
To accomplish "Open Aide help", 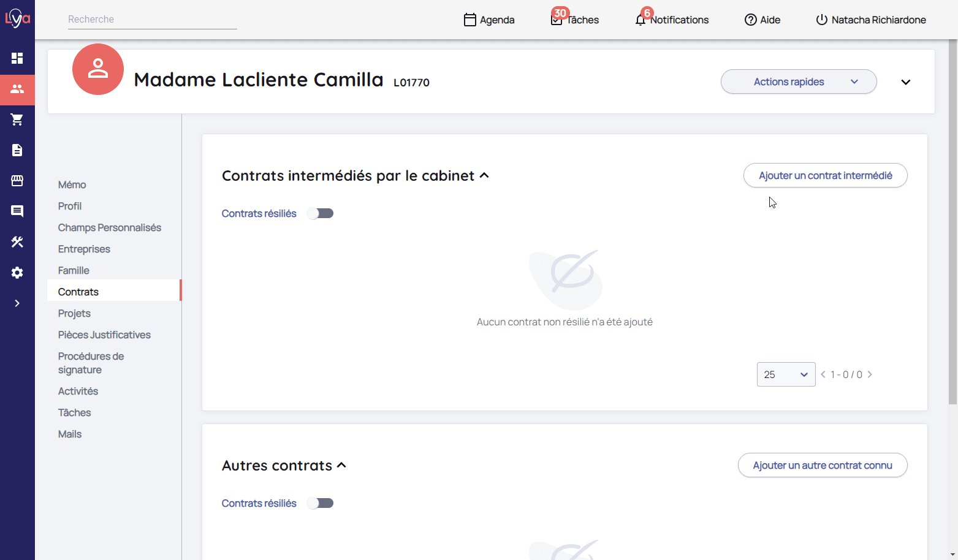I will click(762, 20).
